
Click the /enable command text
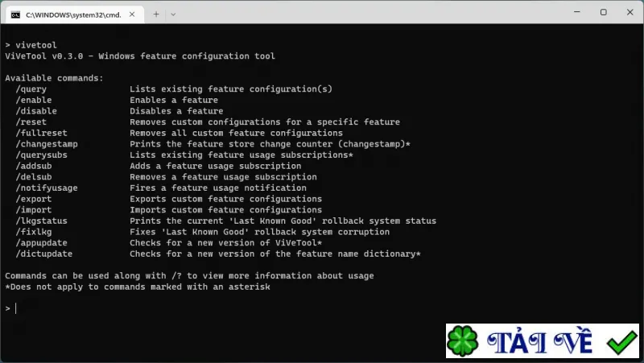34,100
